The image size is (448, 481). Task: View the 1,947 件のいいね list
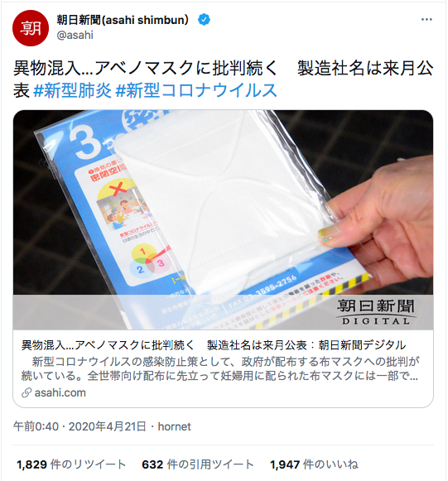tap(314, 464)
